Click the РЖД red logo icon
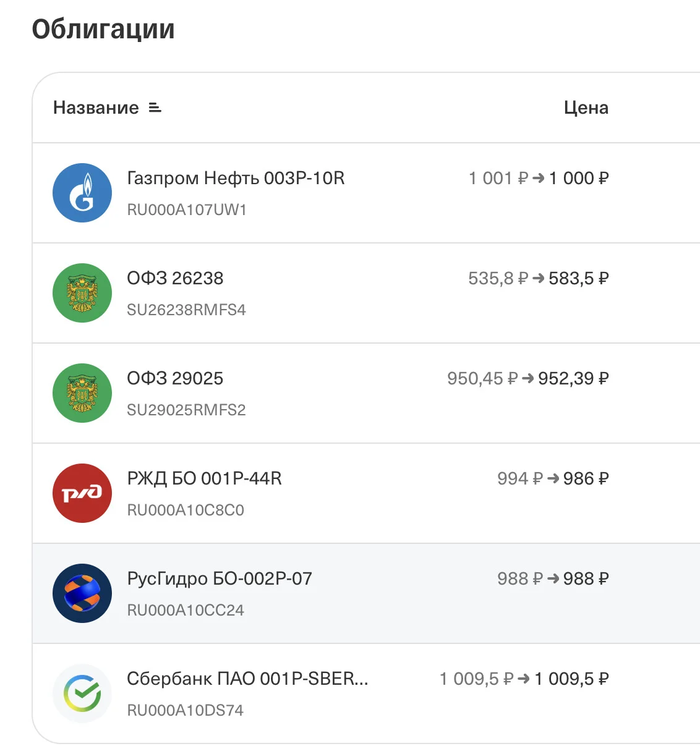Image resolution: width=700 pixels, height=754 pixels. point(82,493)
